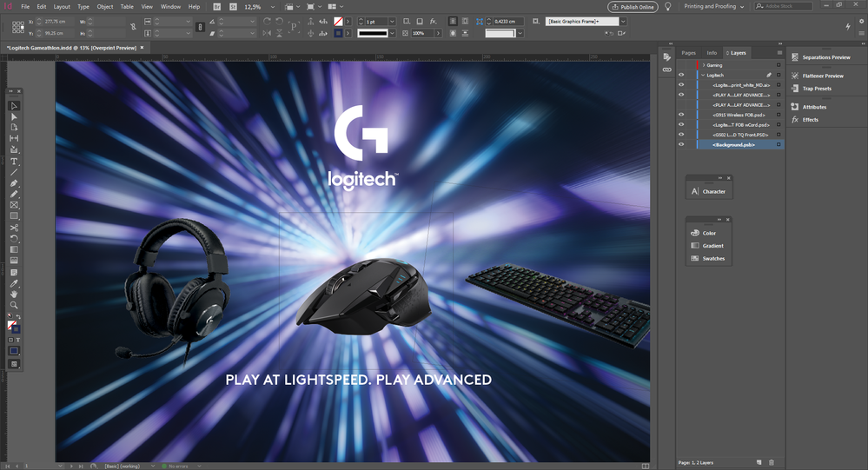Select the Rectangle Frame tool
Screen dimensions: 868x470
point(14,205)
